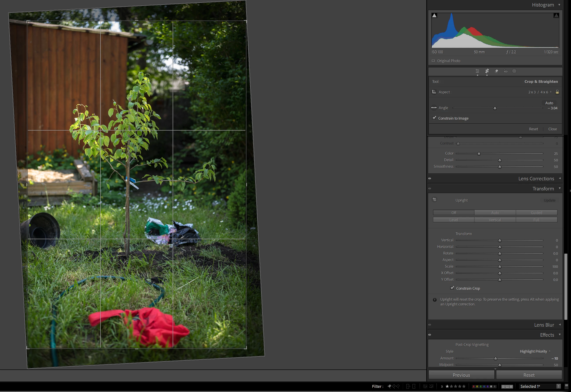
Task: Click the Previous button
Action: pos(461,375)
